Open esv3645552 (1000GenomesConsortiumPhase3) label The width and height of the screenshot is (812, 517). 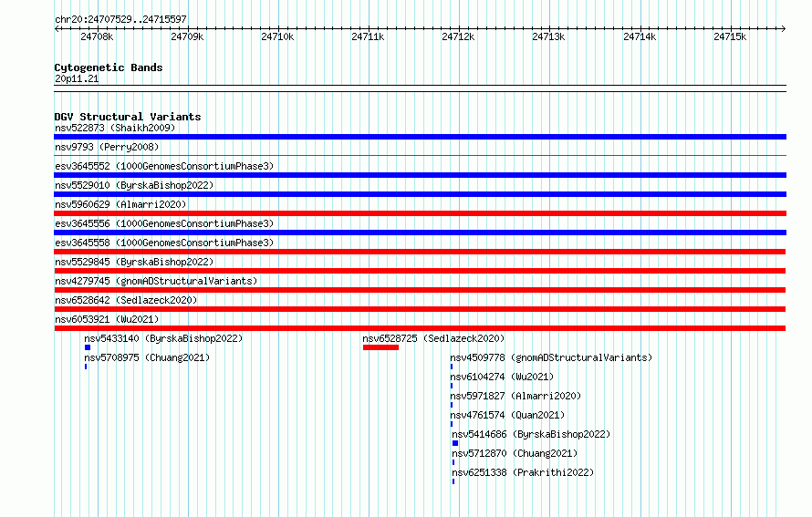coord(164,166)
